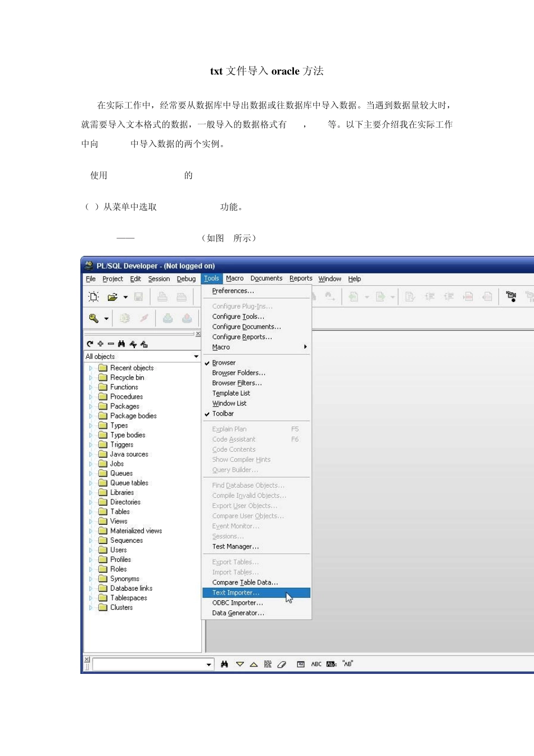Screen dimensions: 534x756
Task: Toggle the ABC case sensitive option
Action: click(316, 664)
